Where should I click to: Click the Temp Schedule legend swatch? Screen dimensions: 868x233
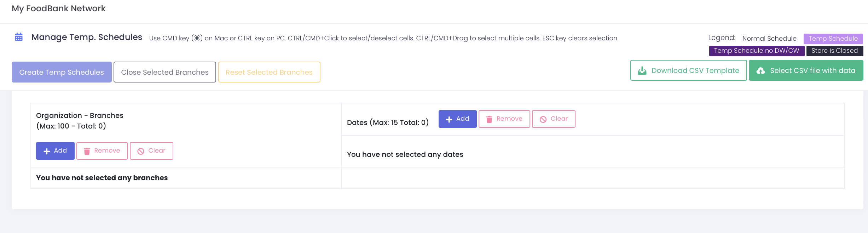833,39
